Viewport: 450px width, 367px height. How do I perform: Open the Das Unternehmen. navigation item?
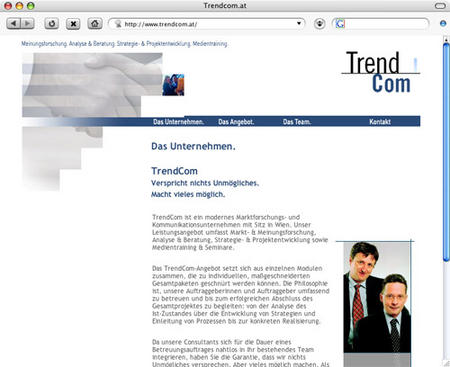178,122
